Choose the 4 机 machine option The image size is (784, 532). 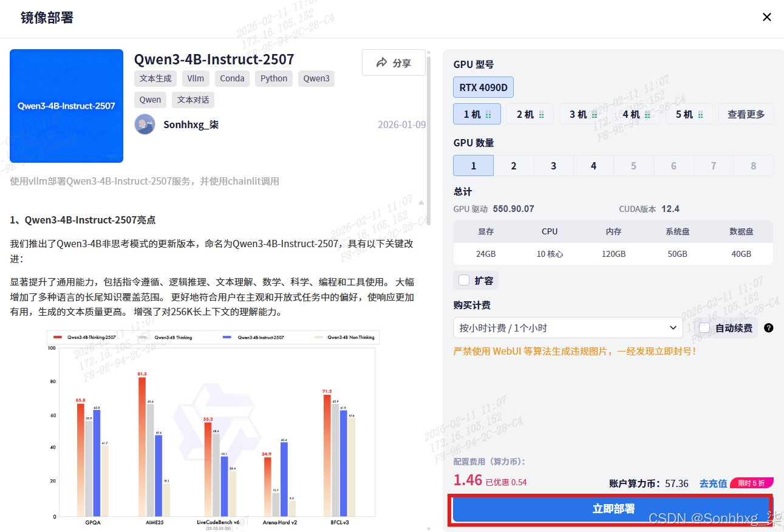(636, 114)
